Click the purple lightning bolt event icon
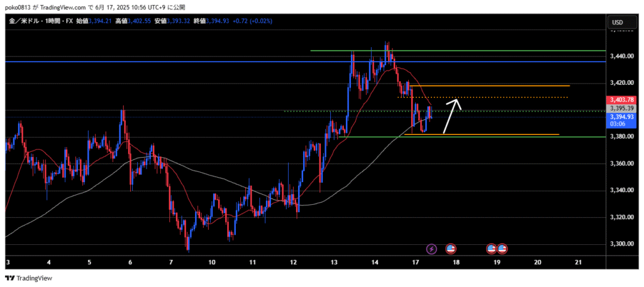Image resolution: width=644 pixels, height=287 pixels. pyautogui.click(x=431, y=249)
